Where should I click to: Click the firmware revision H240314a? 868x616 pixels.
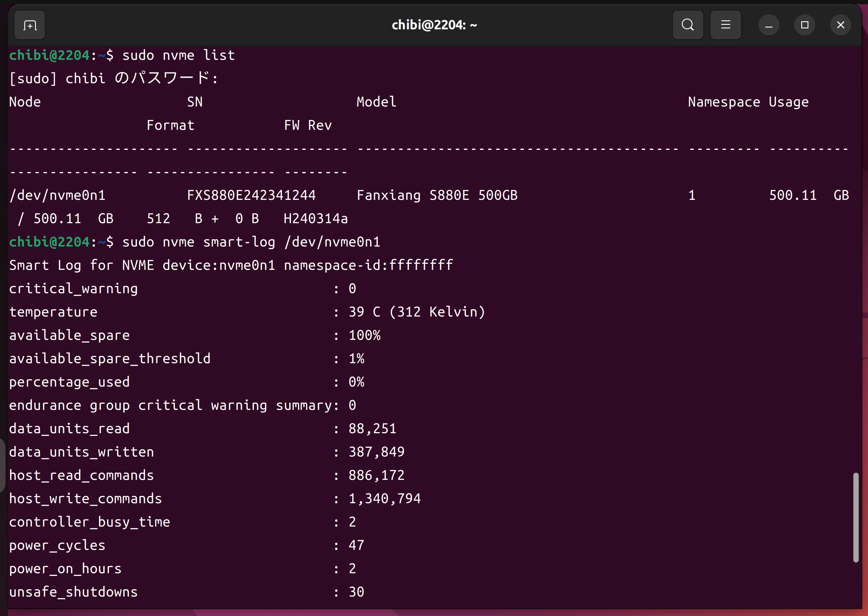click(315, 219)
